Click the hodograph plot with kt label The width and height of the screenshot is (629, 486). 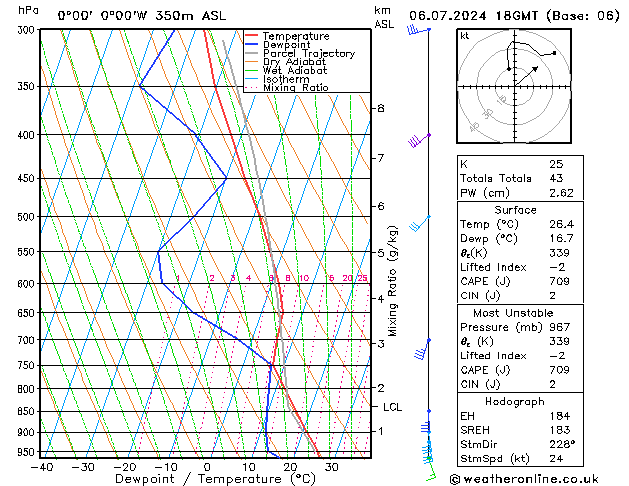pyautogui.click(x=514, y=86)
